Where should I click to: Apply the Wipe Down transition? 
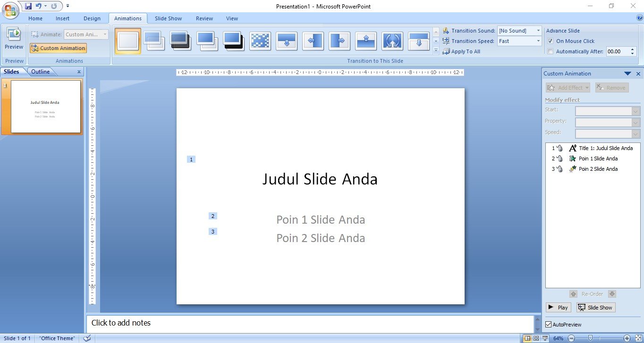(287, 41)
